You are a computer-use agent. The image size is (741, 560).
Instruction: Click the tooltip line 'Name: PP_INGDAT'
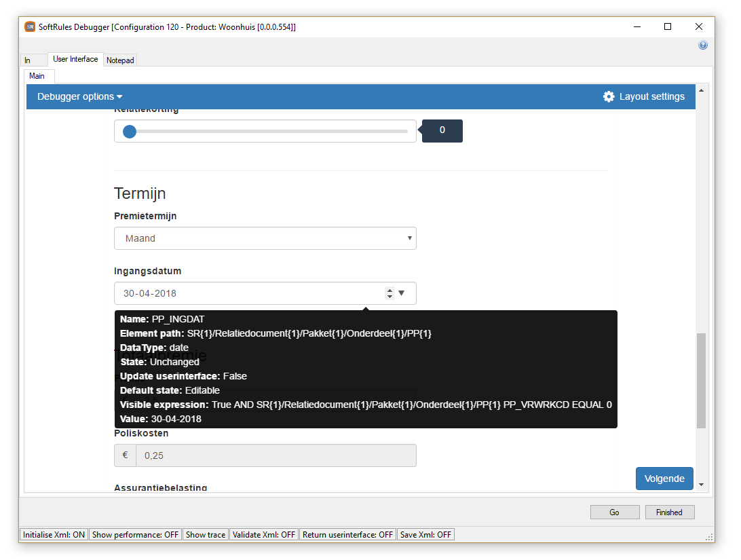coord(162,320)
